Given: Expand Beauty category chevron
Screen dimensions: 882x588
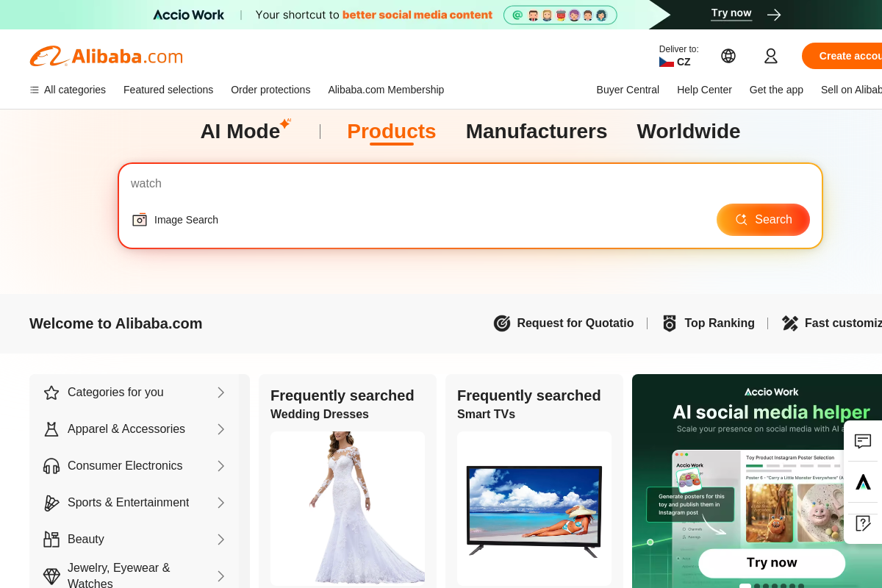Looking at the screenshot, I should tap(220, 539).
